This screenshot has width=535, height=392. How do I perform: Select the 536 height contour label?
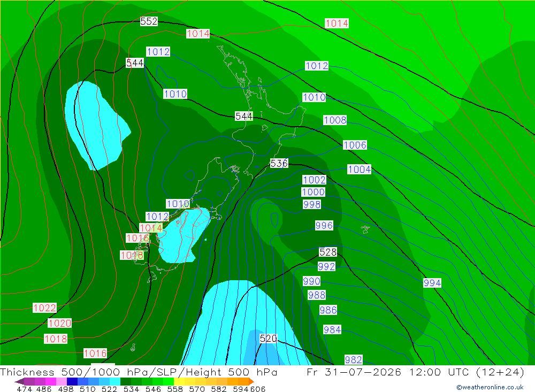click(279, 164)
